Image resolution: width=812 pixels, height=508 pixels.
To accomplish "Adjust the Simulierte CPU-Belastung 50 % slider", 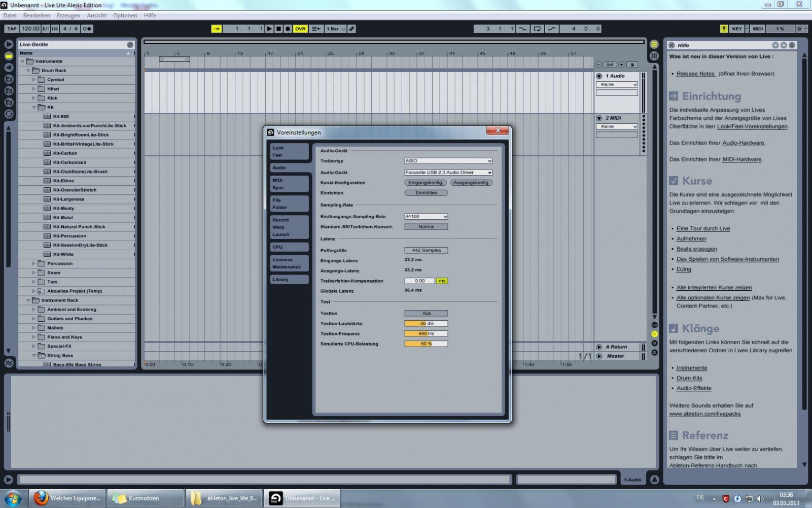I will tap(426, 344).
